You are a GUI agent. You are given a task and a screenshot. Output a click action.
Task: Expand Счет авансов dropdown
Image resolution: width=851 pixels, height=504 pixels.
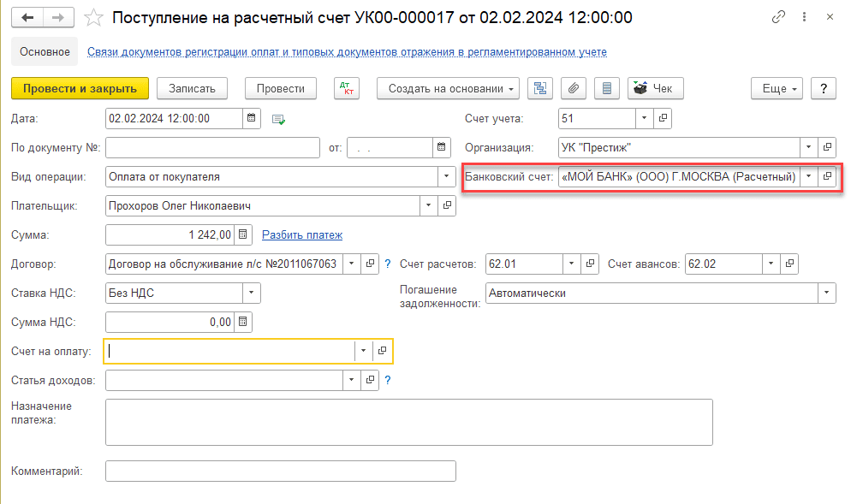771,264
